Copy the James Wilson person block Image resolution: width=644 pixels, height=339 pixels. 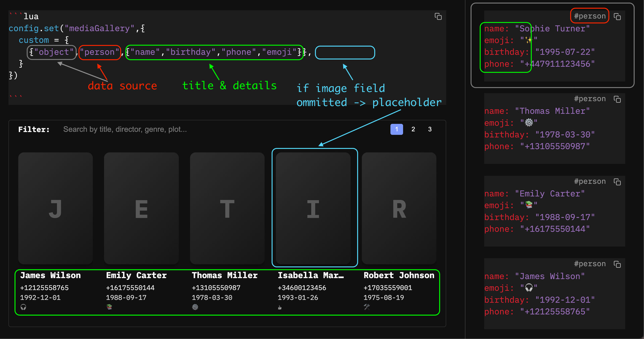click(617, 264)
